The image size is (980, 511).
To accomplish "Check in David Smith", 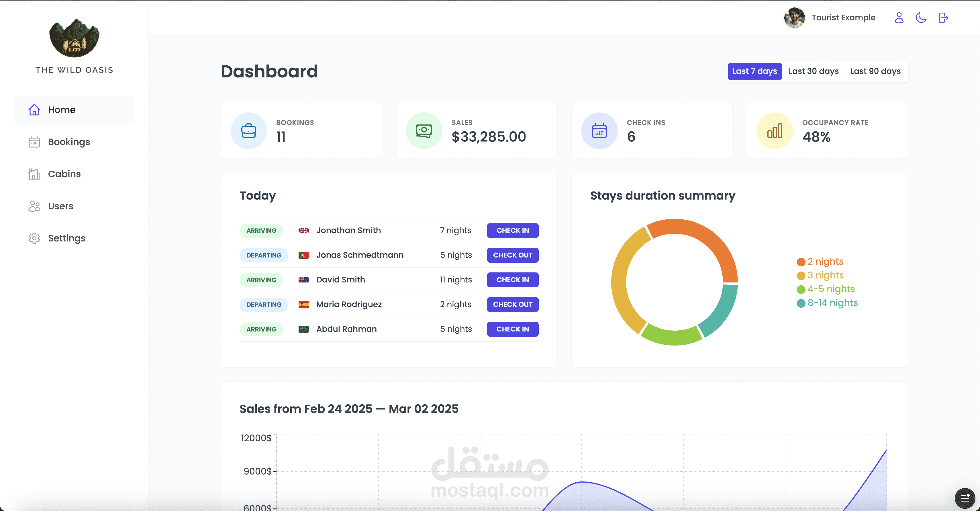I will point(512,280).
